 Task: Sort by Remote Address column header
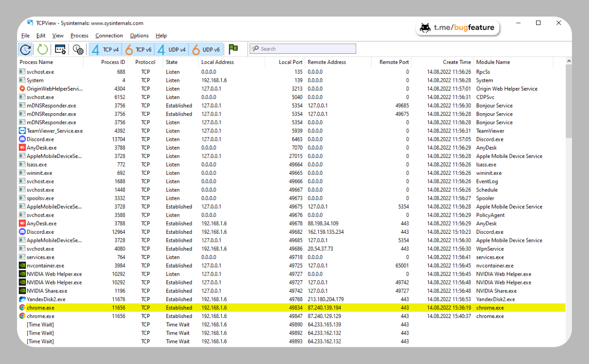(338, 62)
